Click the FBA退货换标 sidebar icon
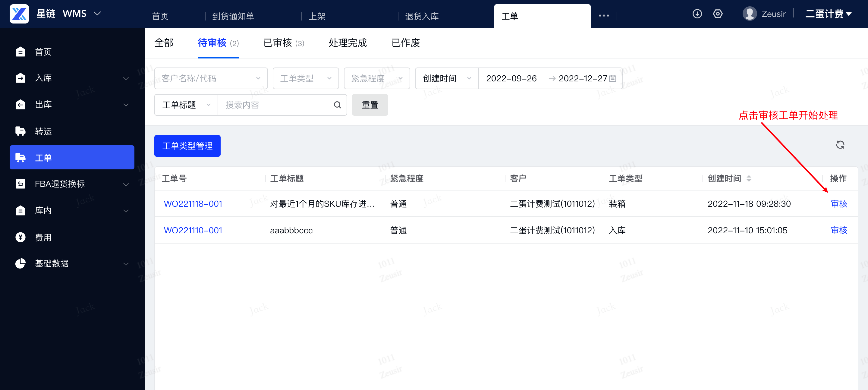Viewport: 868px width, 390px height. click(x=20, y=184)
